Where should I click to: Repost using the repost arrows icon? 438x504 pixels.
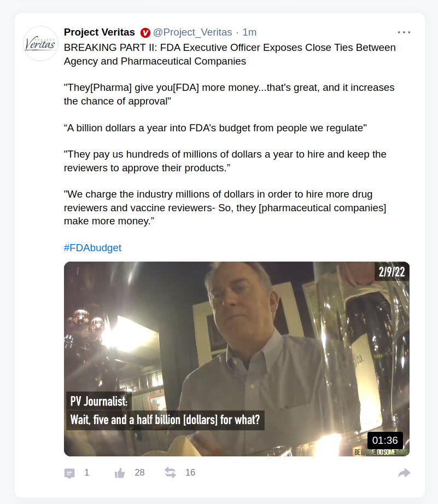coord(170,472)
